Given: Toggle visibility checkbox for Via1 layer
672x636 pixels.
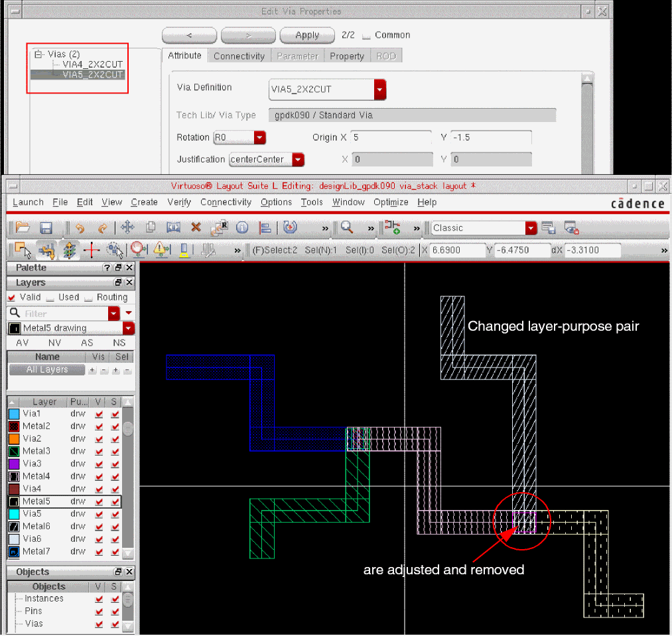Looking at the screenshot, I should [99, 414].
